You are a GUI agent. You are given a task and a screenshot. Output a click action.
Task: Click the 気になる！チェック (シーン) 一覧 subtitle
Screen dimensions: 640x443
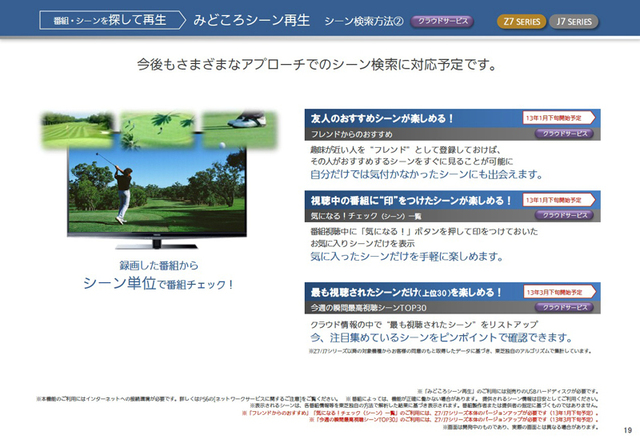click(x=366, y=216)
